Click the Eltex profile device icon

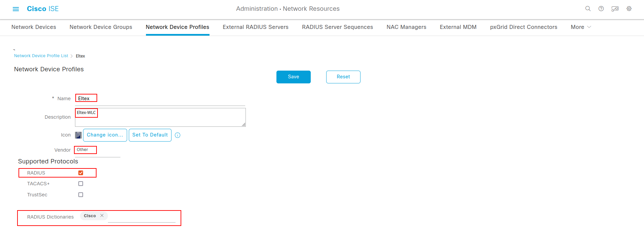tap(78, 135)
